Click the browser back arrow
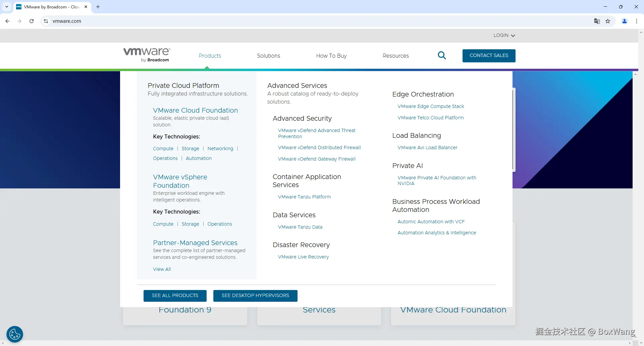This screenshot has width=644, height=346. point(7,21)
